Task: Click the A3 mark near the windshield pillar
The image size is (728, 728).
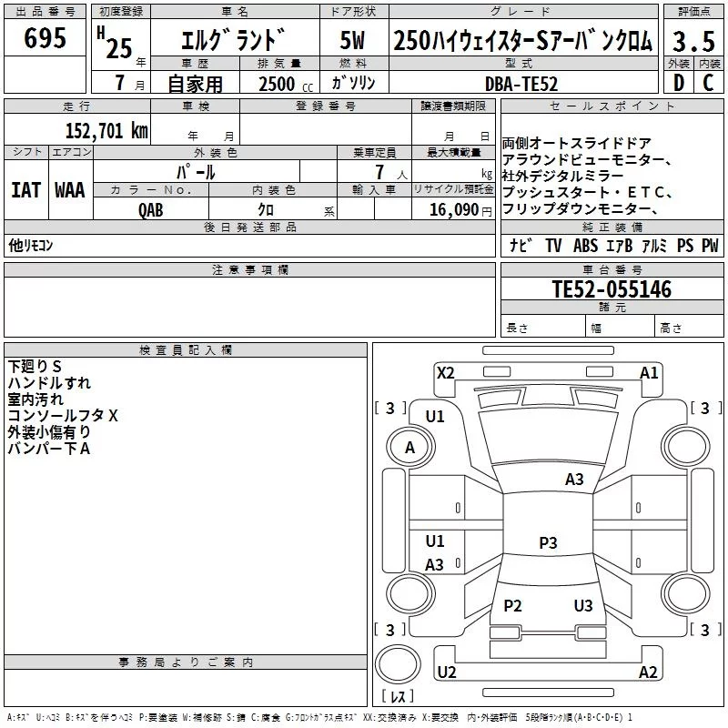Action: click(574, 479)
